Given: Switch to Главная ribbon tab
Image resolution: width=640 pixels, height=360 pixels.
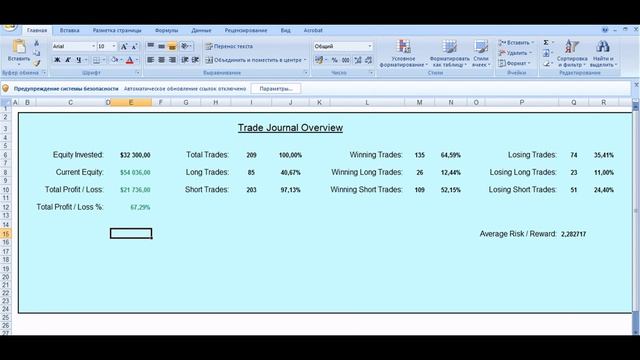Looking at the screenshot, I should click(x=37, y=30).
